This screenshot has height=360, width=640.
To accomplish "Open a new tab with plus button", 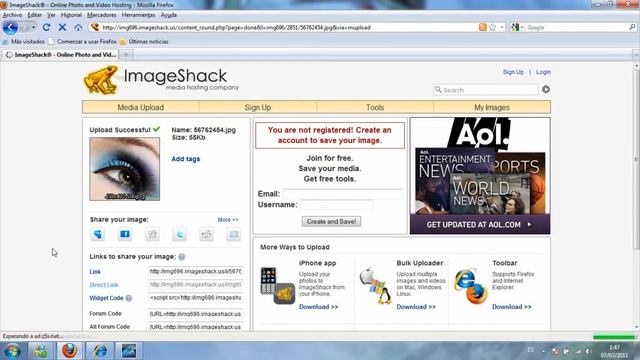I will point(126,55).
